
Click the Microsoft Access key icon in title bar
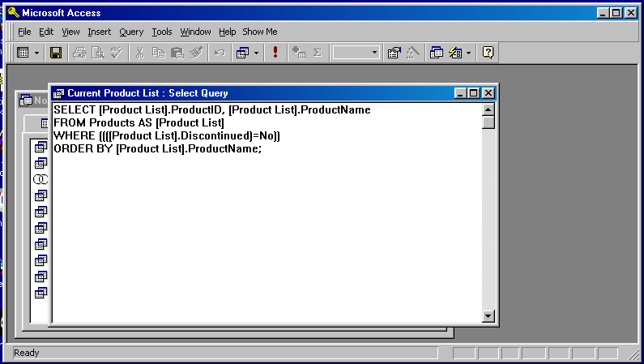[x=14, y=13]
